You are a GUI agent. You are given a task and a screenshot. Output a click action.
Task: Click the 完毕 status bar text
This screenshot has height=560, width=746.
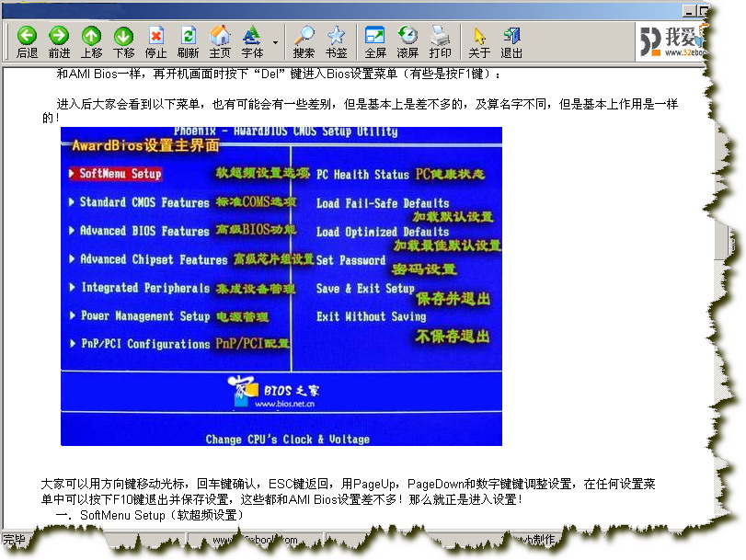point(14,540)
